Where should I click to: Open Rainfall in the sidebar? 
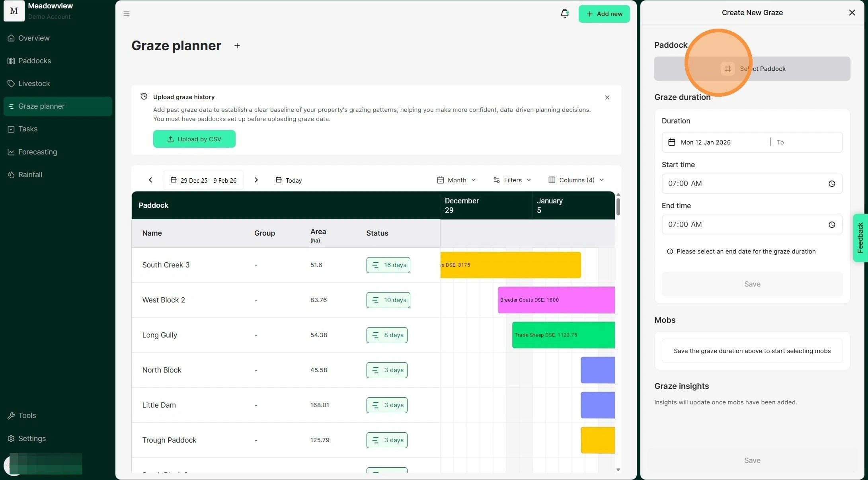[x=30, y=175]
